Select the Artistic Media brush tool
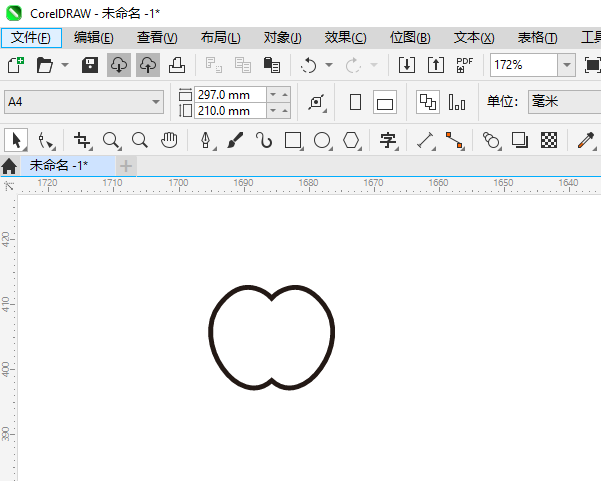Screen dimensions: 601x481 235,141
